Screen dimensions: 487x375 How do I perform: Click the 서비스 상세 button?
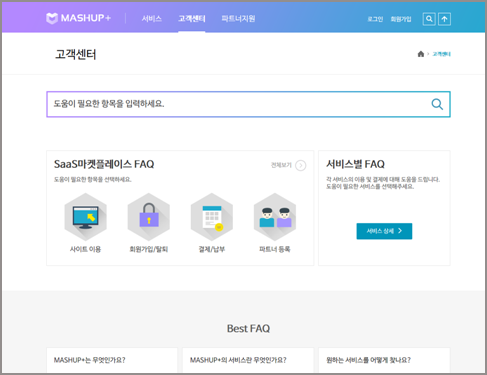[384, 231]
